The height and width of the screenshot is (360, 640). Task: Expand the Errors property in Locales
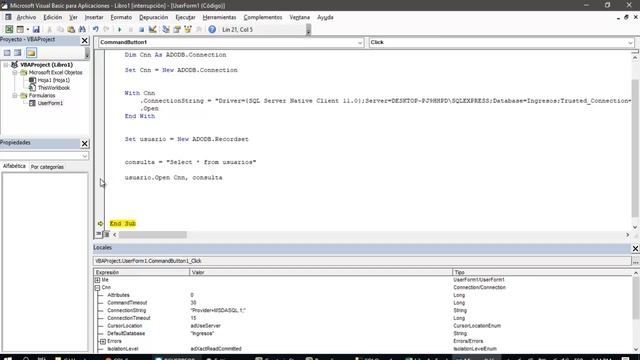(x=103, y=341)
